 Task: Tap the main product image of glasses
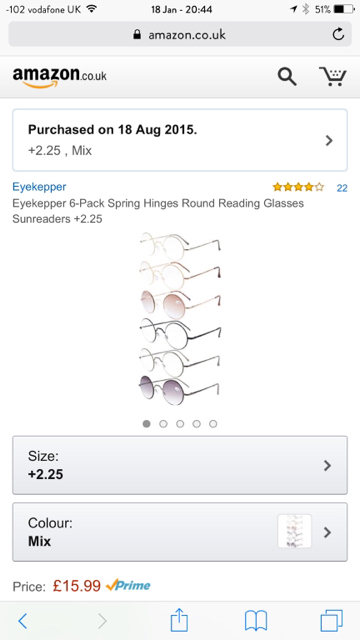pos(180,319)
